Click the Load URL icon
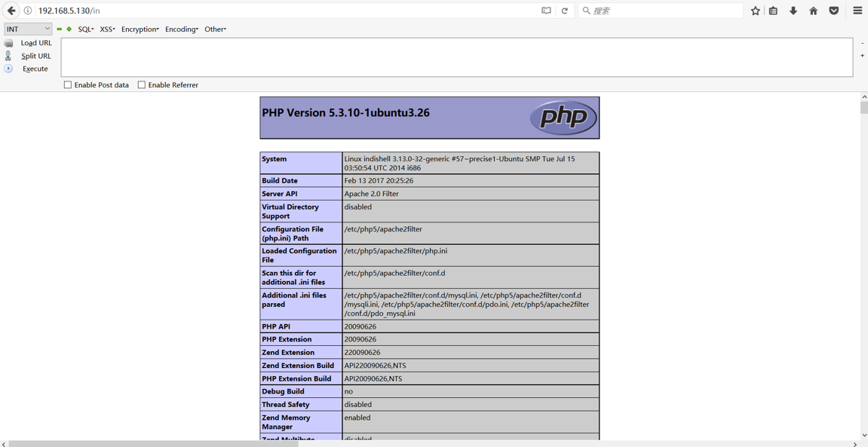 (8, 43)
